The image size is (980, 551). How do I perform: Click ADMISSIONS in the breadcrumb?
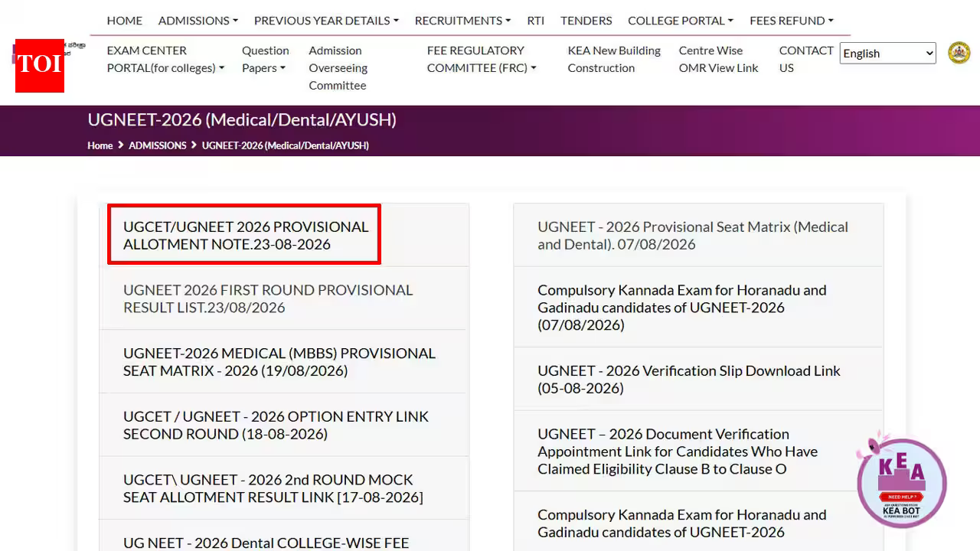158,145
